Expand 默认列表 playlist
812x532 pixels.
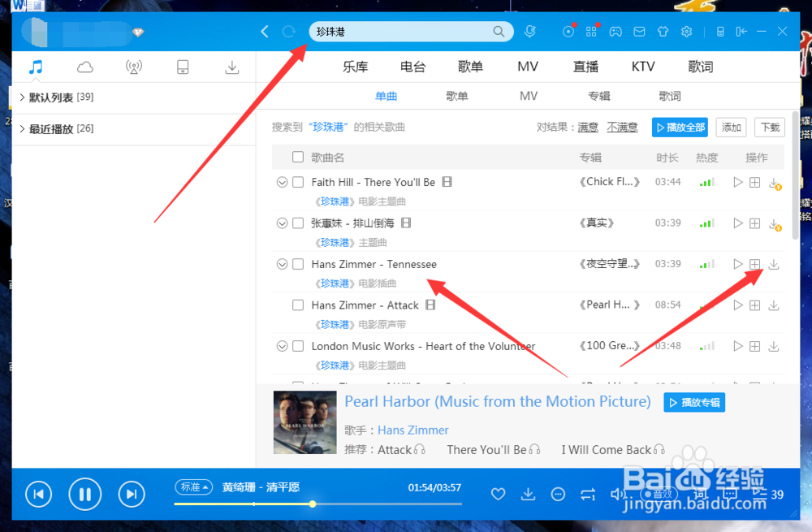click(22, 97)
